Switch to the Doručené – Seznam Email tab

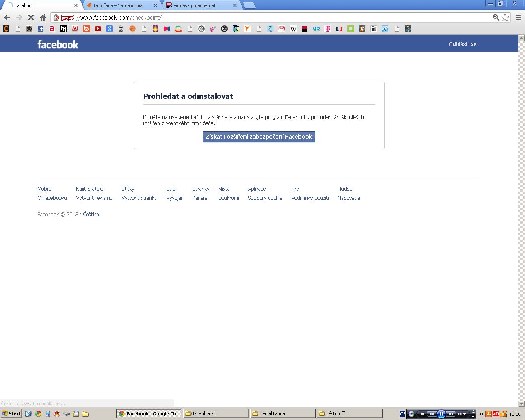[x=121, y=5]
